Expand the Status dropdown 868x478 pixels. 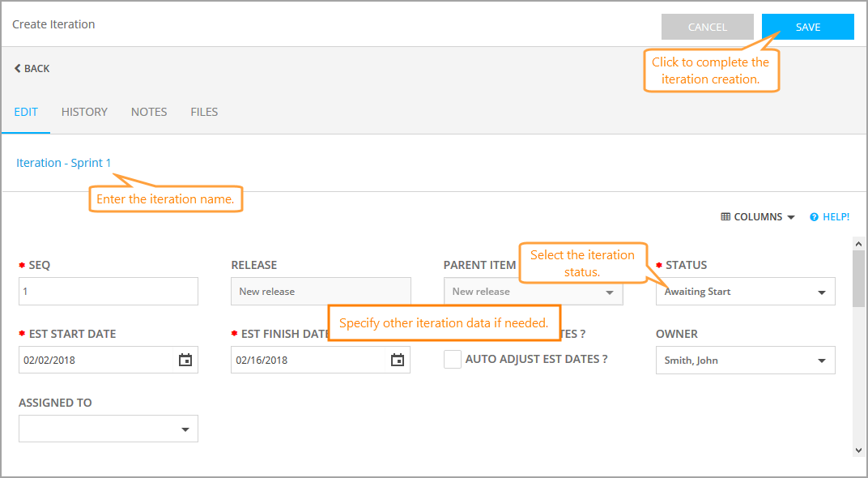click(x=822, y=292)
